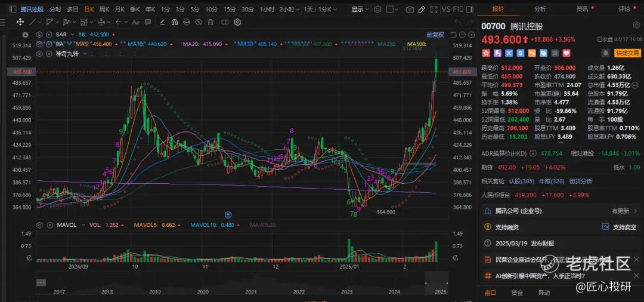Switch to 周K weekly chart
This screenshot has width=644, height=302.
point(104,9)
